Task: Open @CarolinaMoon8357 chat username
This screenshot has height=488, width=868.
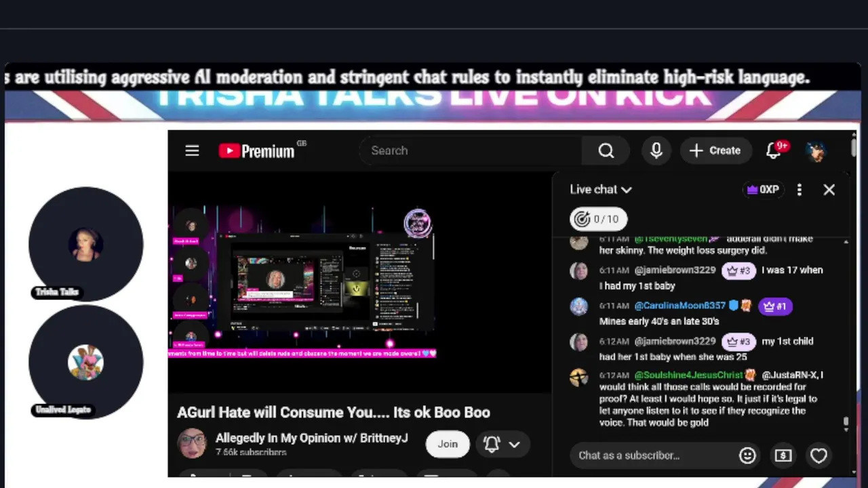Action: point(680,306)
